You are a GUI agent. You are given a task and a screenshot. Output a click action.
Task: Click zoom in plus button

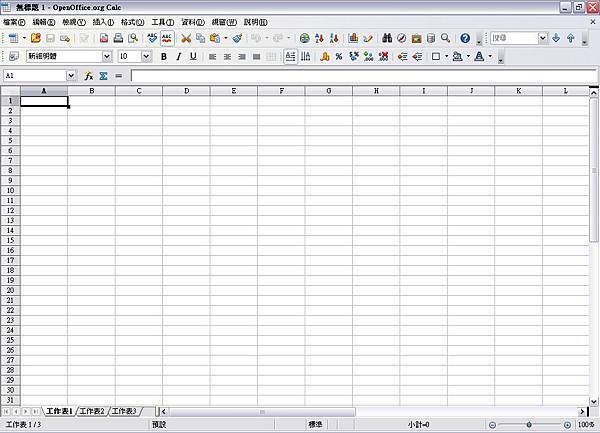coord(567,425)
